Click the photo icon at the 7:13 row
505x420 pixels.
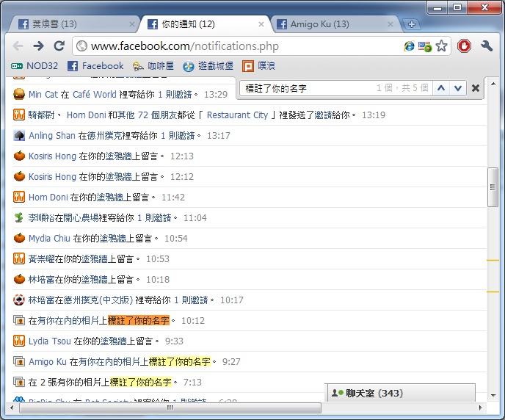click(x=19, y=382)
